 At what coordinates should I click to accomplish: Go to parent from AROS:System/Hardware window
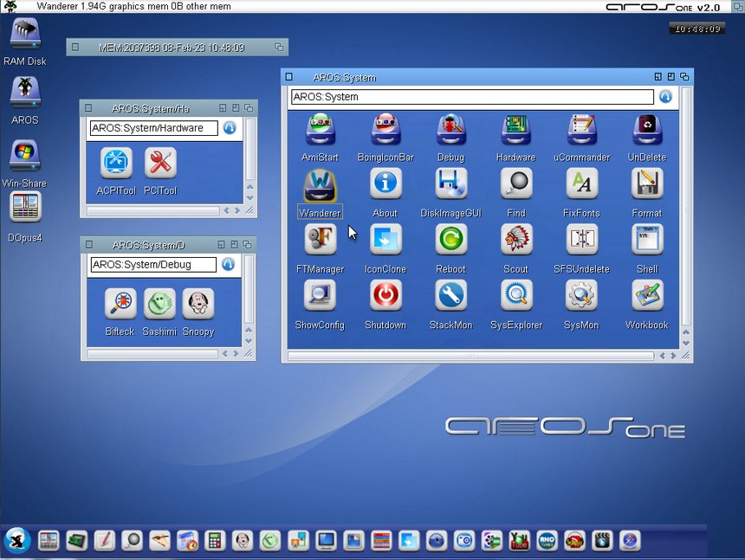(230, 128)
